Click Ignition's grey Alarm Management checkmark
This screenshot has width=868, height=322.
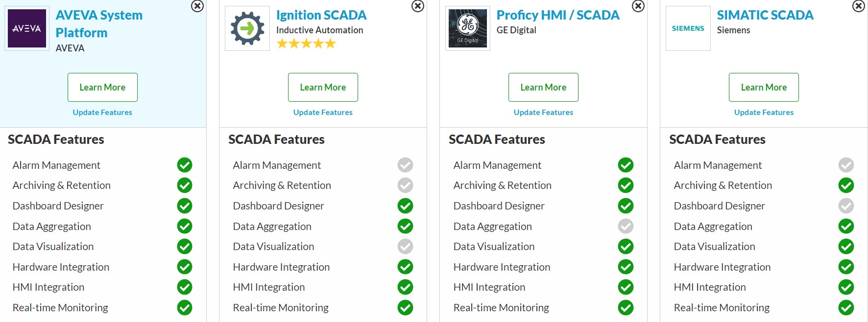coord(405,165)
